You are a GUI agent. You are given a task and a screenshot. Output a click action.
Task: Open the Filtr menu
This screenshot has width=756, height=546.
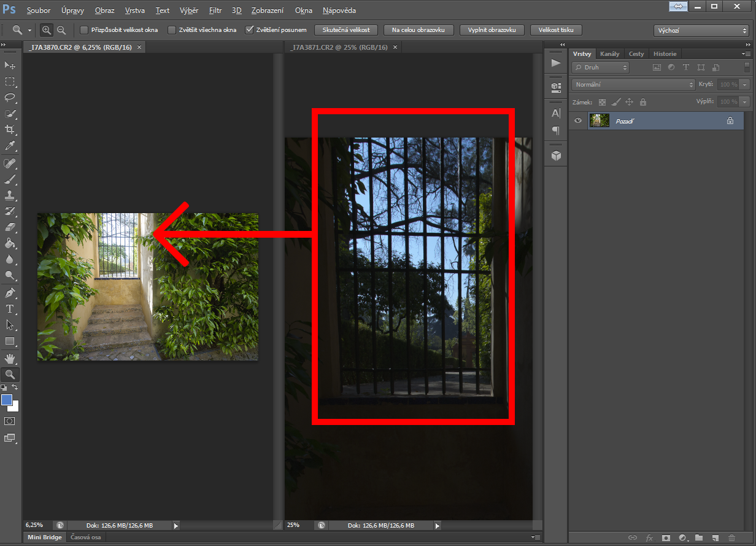(215, 10)
